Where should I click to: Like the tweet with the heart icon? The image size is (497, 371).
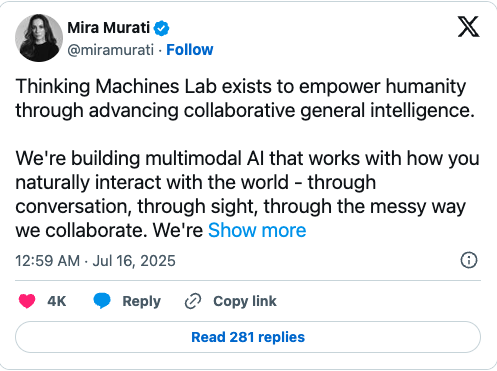tap(27, 301)
